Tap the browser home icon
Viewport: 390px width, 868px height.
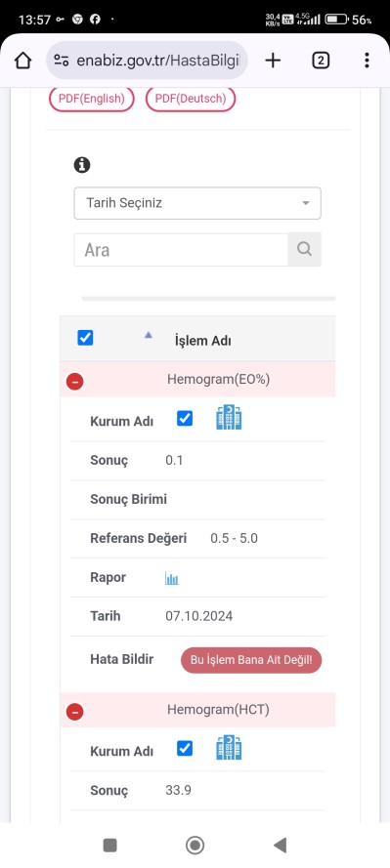(22, 61)
